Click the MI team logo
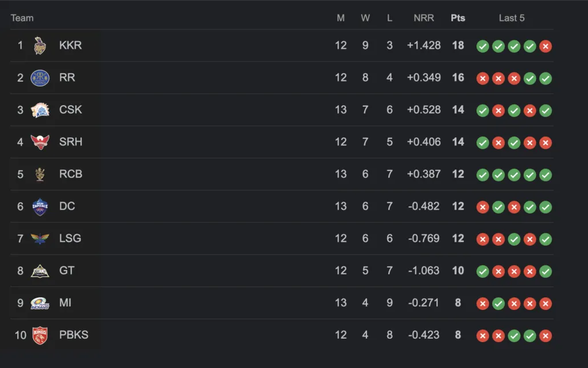 [x=40, y=303]
